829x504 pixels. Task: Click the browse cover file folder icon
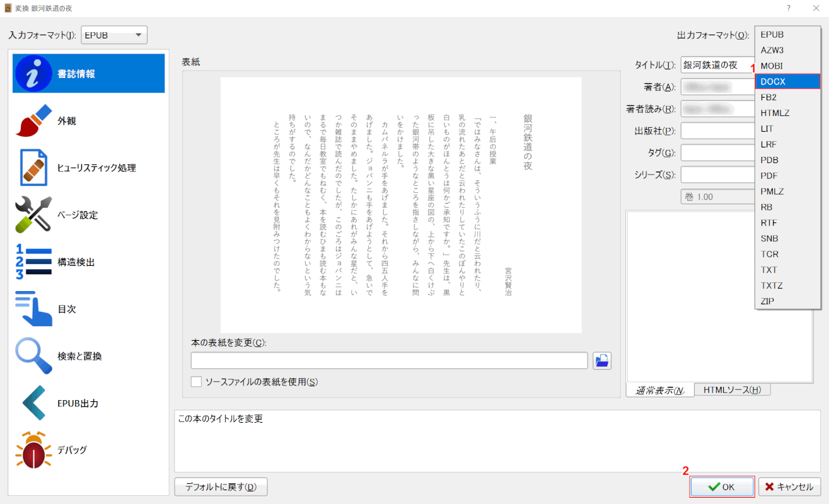[x=602, y=360]
